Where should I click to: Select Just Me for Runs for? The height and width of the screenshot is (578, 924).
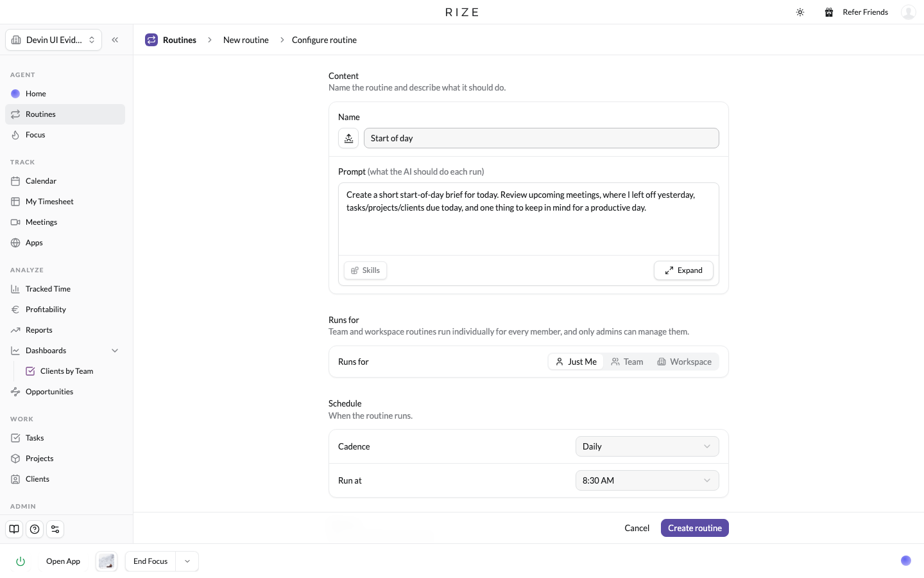576,362
